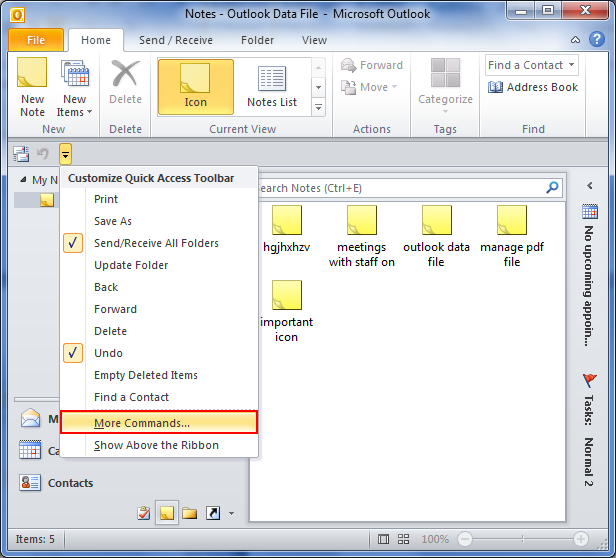
Task: Switch to the Folder tab
Action: (257, 40)
